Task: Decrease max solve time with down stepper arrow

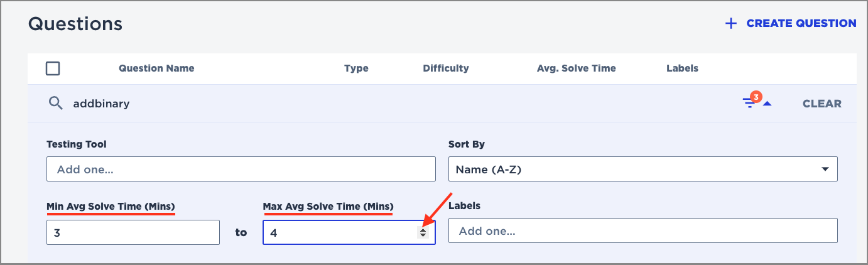Action: coord(423,235)
